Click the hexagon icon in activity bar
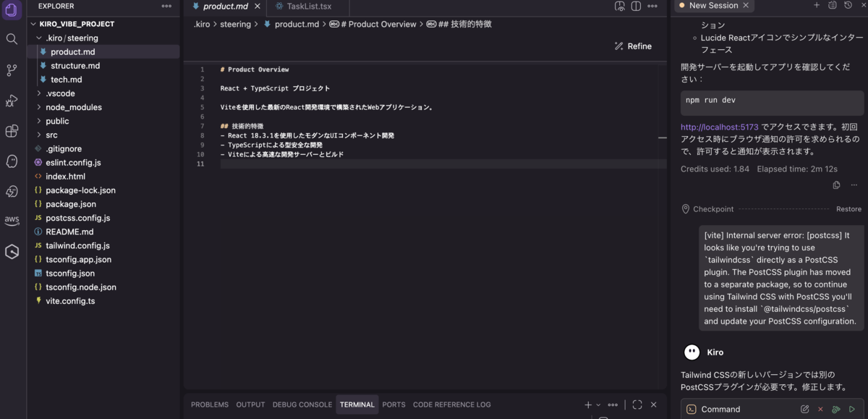 (12, 252)
